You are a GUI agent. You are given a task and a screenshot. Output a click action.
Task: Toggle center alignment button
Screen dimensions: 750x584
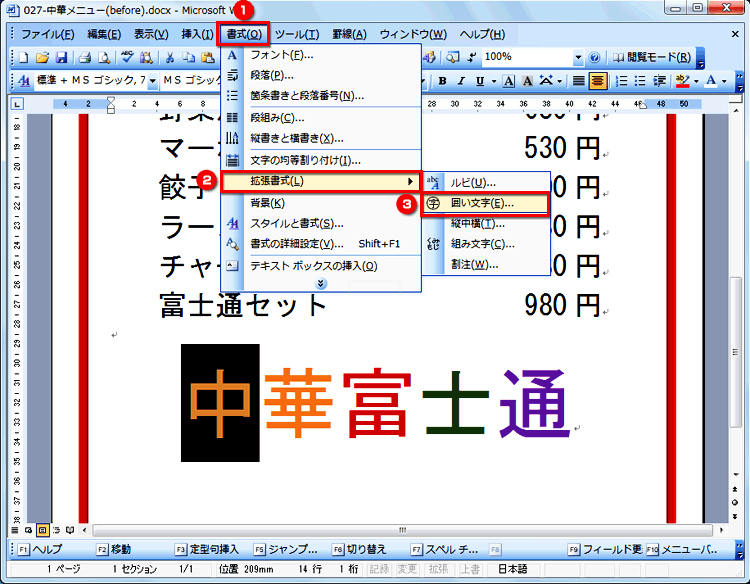point(597,81)
